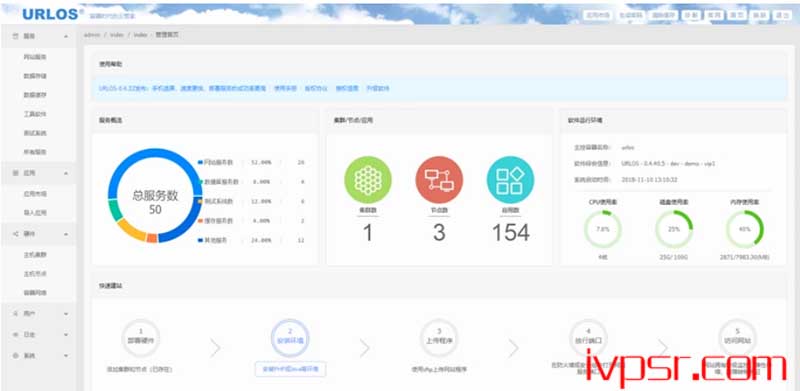Click blue legend square beside 52.00%
Image resolution: width=800 pixels, height=391 pixels.
pos(201,162)
